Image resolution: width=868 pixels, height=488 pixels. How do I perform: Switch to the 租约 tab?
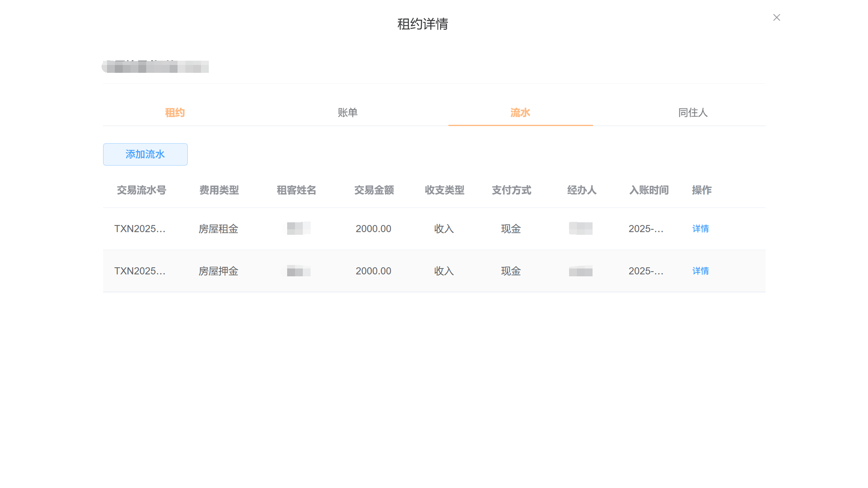coord(175,113)
